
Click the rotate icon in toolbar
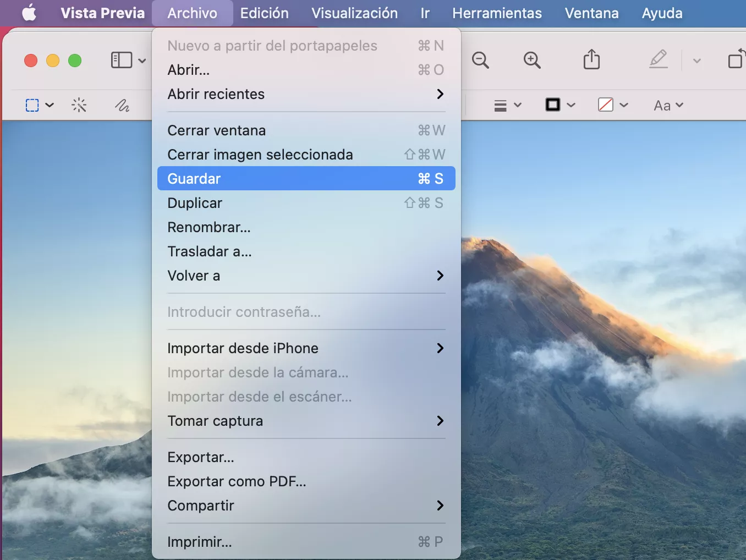pyautogui.click(x=736, y=59)
